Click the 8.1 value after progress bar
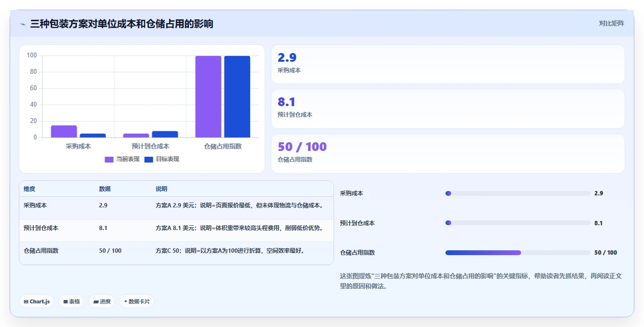Screen dimensions: 644x327 [599, 223]
